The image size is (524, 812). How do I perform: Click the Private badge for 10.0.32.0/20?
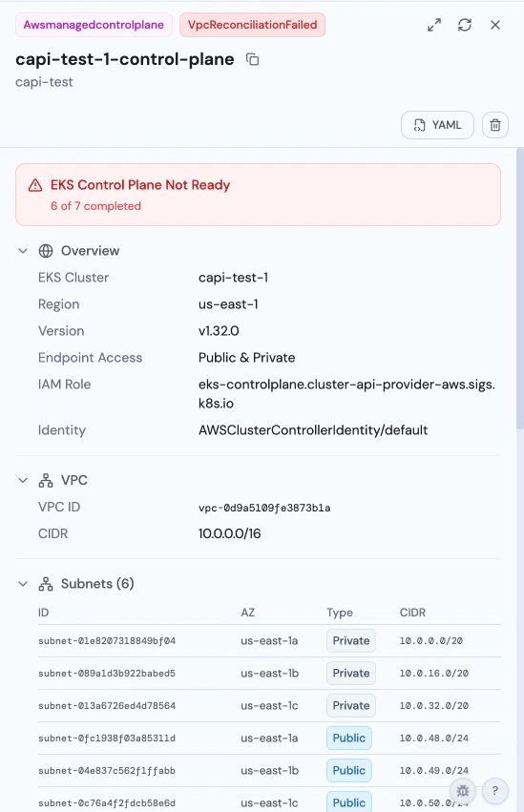(351, 705)
